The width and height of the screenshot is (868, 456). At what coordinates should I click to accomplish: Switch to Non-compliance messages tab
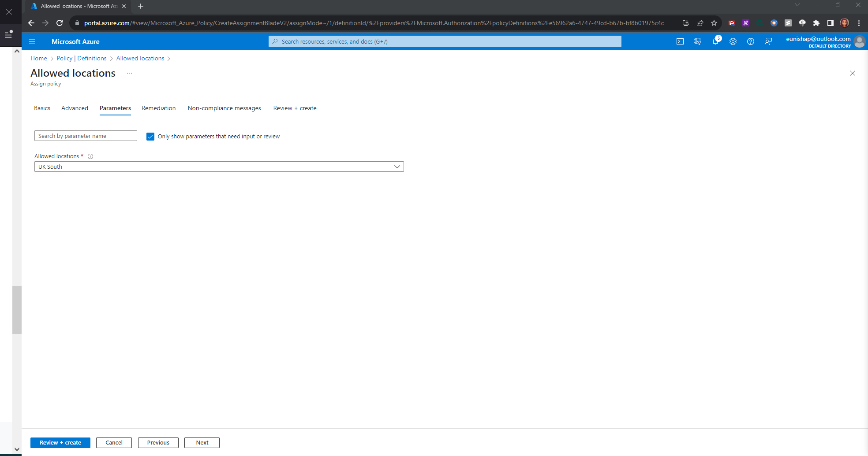pyautogui.click(x=224, y=108)
